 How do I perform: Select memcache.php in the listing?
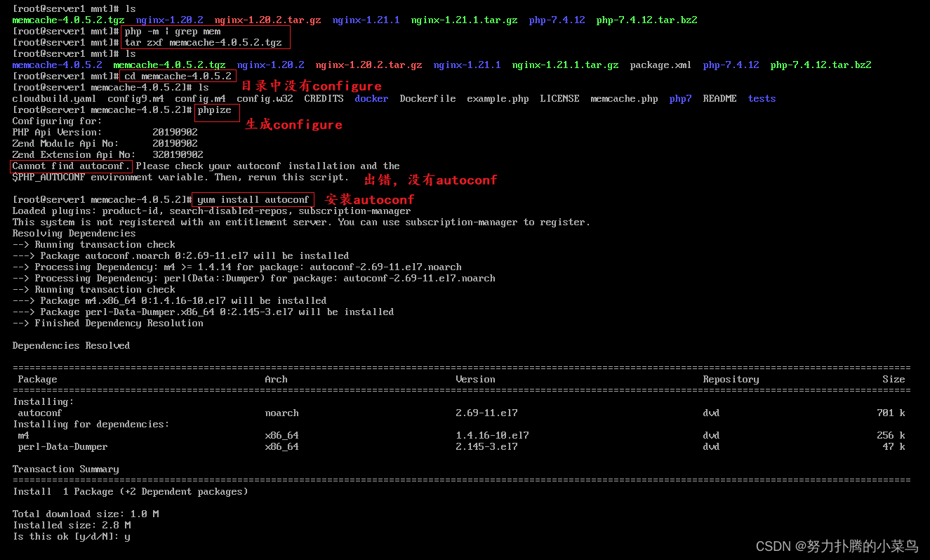pyautogui.click(x=624, y=99)
